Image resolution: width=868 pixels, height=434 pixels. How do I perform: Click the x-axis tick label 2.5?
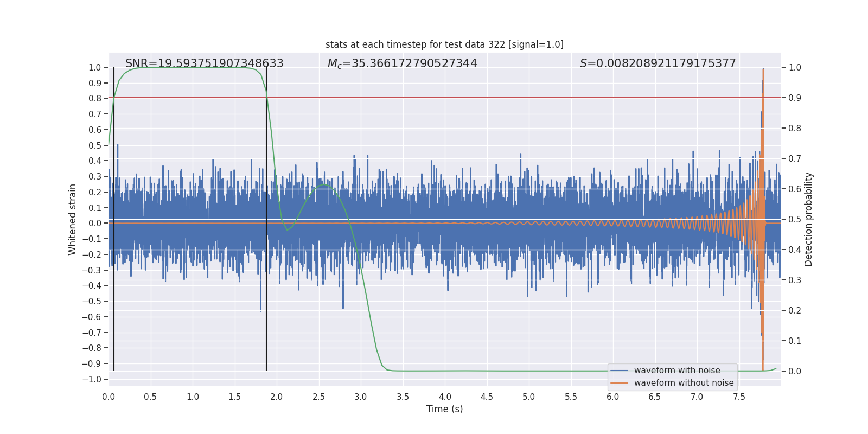(318, 397)
